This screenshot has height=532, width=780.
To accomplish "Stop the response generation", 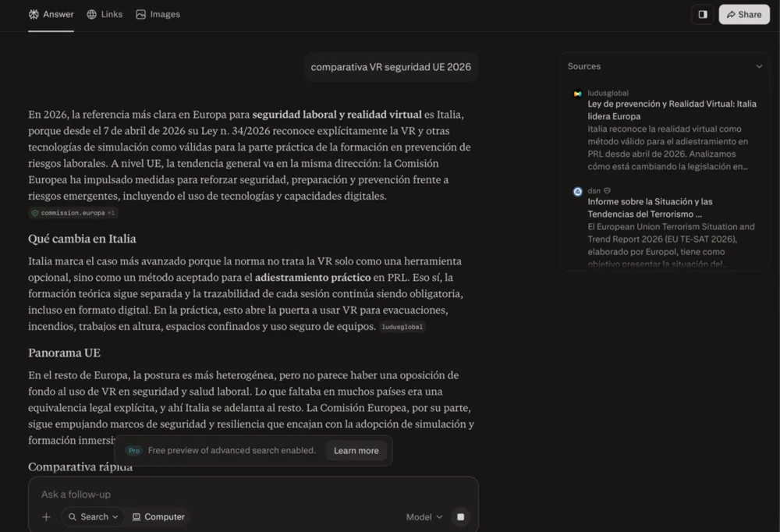I will tap(461, 517).
